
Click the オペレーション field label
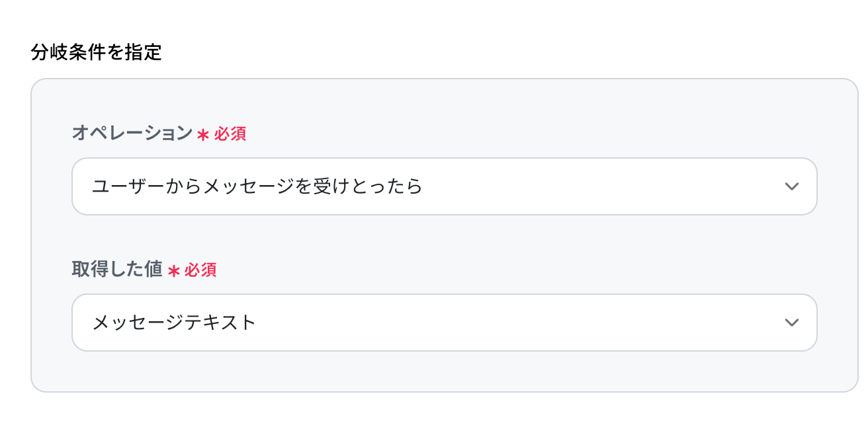click(132, 134)
